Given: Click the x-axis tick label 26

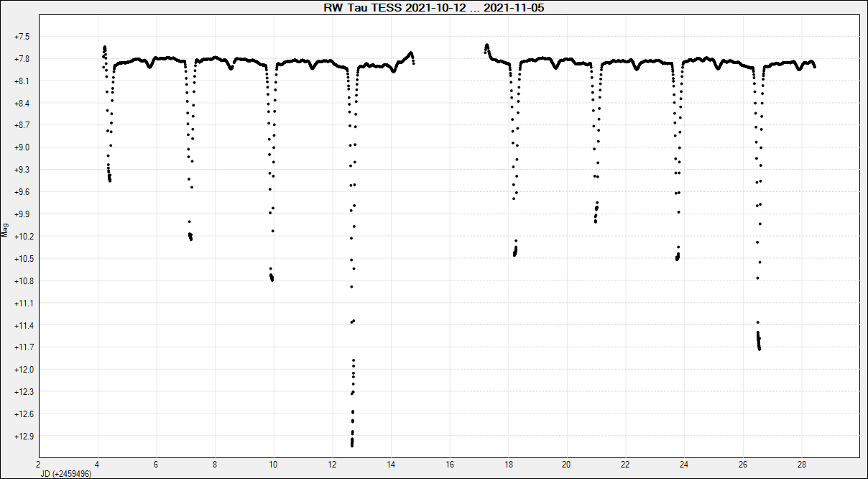Looking at the screenshot, I should (743, 465).
